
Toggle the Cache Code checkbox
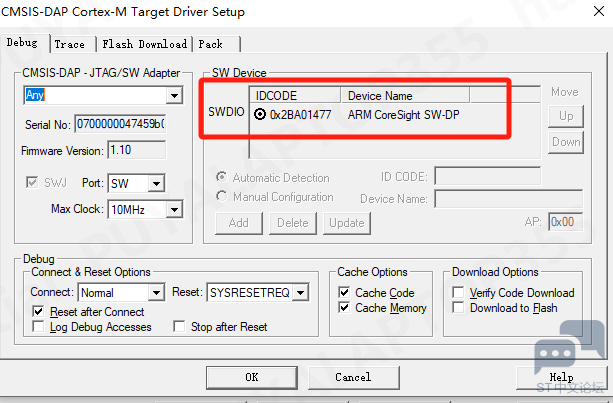(344, 292)
